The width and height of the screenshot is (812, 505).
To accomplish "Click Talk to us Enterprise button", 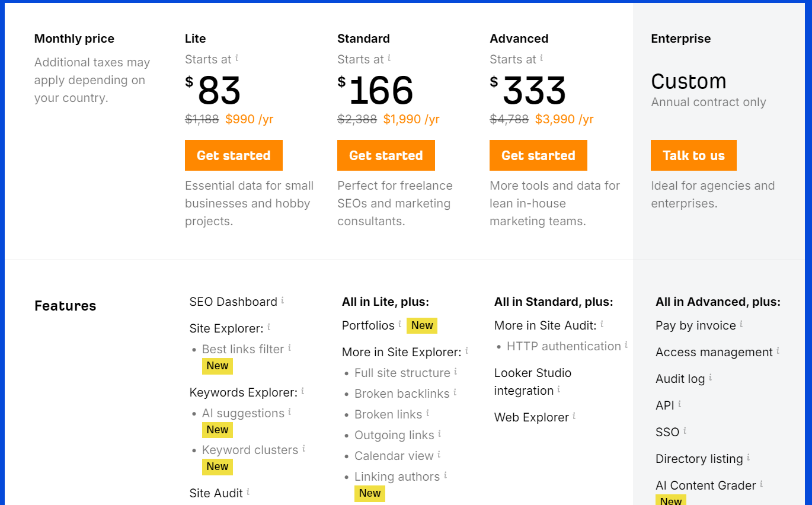I will [x=693, y=155].
